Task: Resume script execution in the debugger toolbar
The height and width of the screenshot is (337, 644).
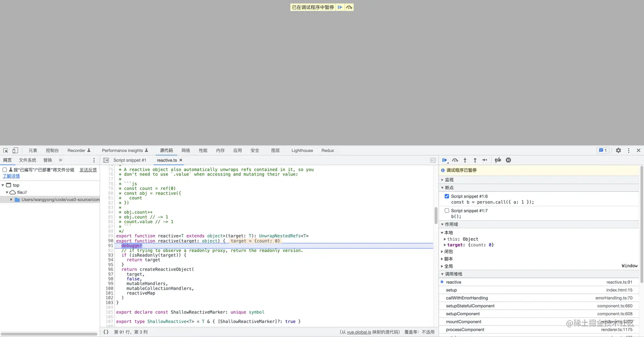Action: coord(445,160)
